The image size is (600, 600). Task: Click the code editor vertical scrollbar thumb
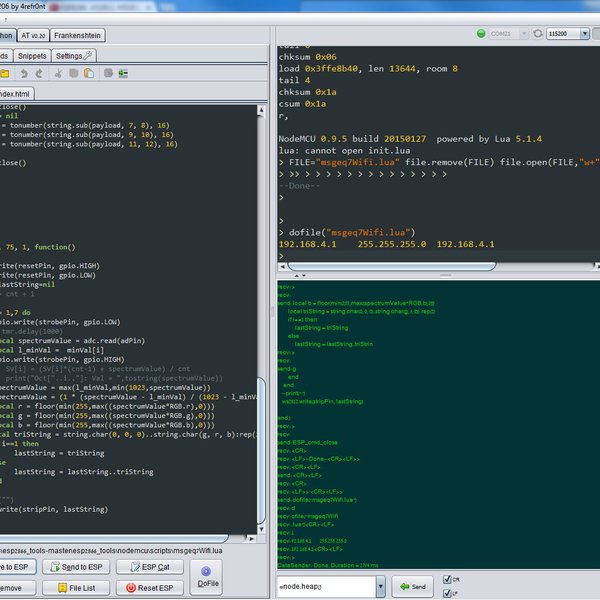(261, 450)
